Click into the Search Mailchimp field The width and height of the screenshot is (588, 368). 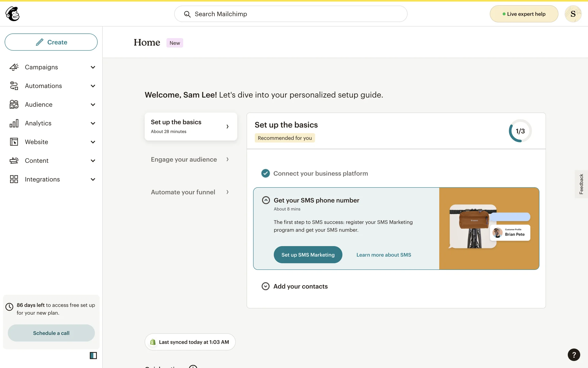pos(291,14)
